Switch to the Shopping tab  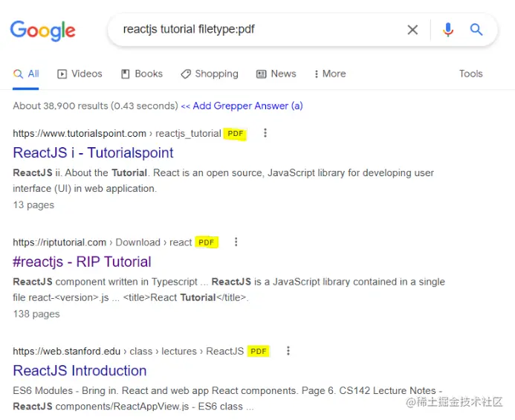pos(210,74)
